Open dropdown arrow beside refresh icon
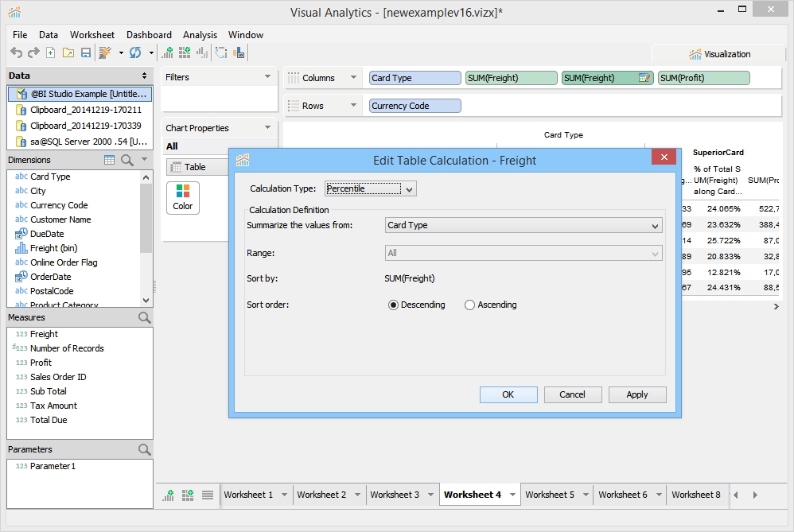Screen dimensions: 794x532 (151, 52)
